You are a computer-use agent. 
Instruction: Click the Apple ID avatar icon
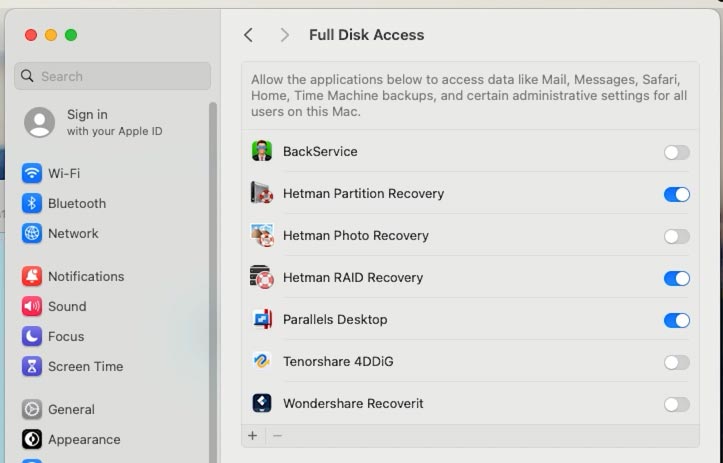tap(40, 122)
